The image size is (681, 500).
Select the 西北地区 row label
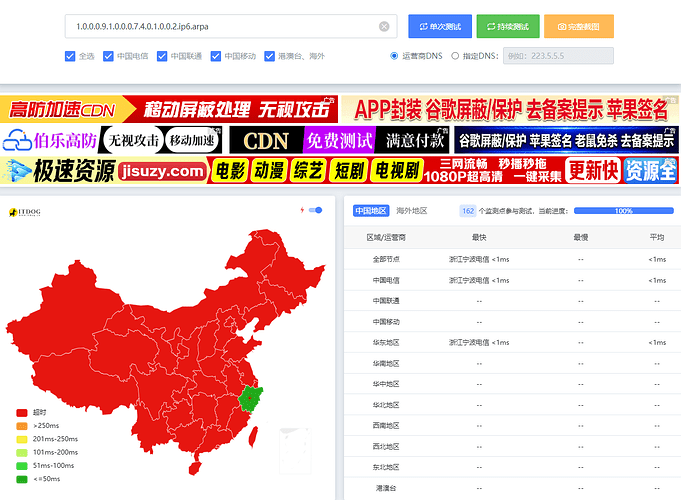coord(386,447)
